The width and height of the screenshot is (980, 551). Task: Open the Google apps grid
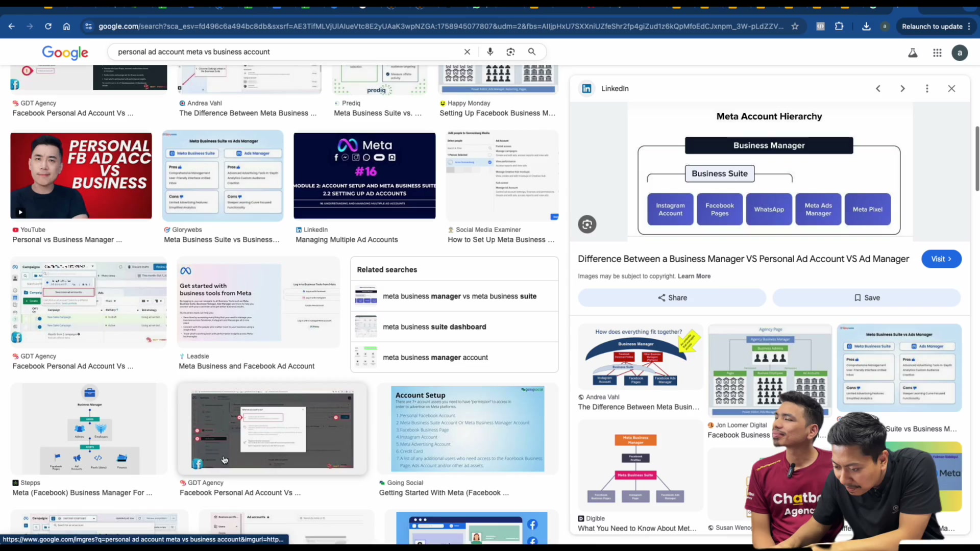point(937,53)
